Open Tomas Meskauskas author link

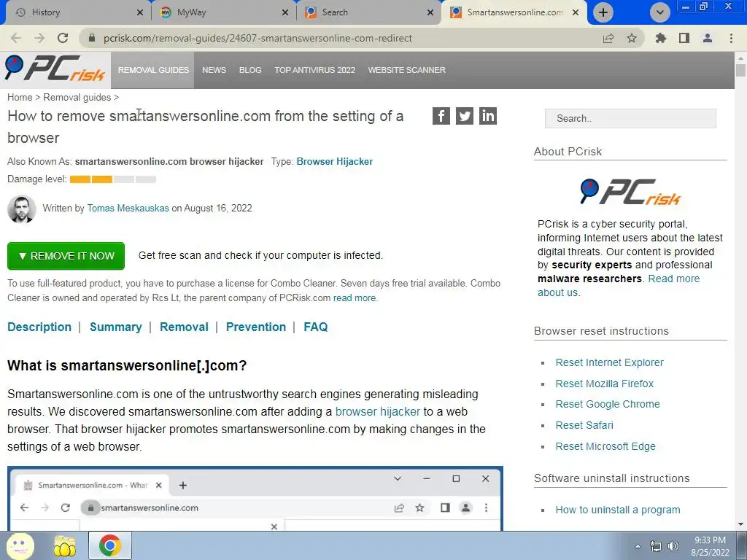[128, 208]
